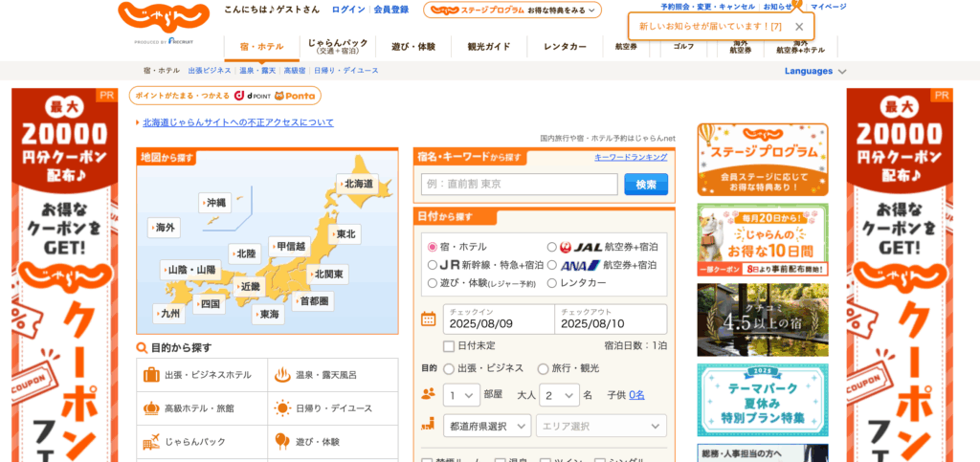Click the 高級宿 sub-navigation link

click(x=295, y=71)
